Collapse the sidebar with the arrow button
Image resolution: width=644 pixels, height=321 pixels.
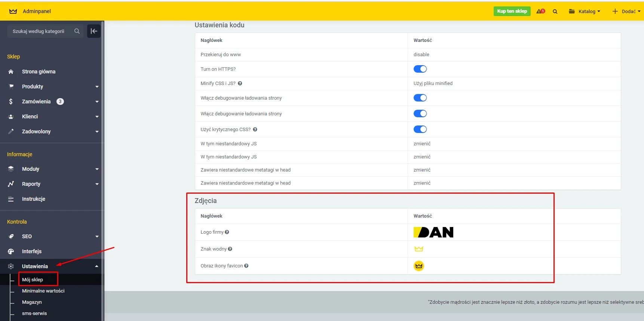pos(94,31)
